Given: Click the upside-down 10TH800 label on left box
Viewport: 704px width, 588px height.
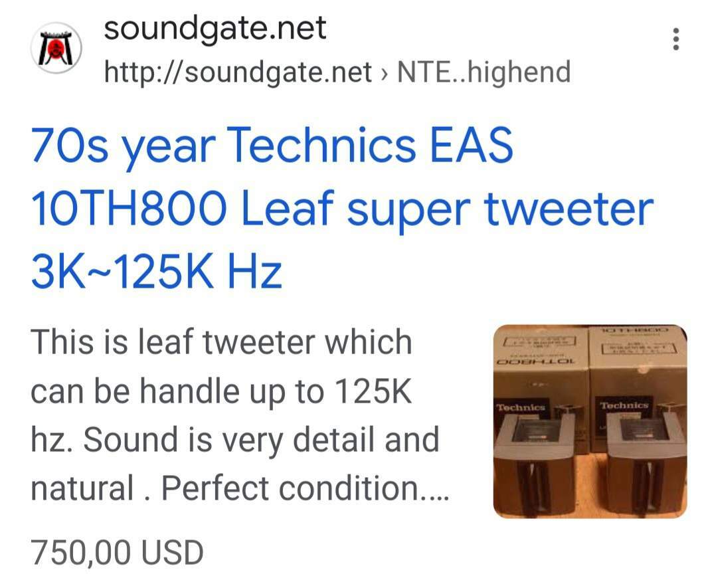Looking at the screenshot, I should tap(535, 361).
